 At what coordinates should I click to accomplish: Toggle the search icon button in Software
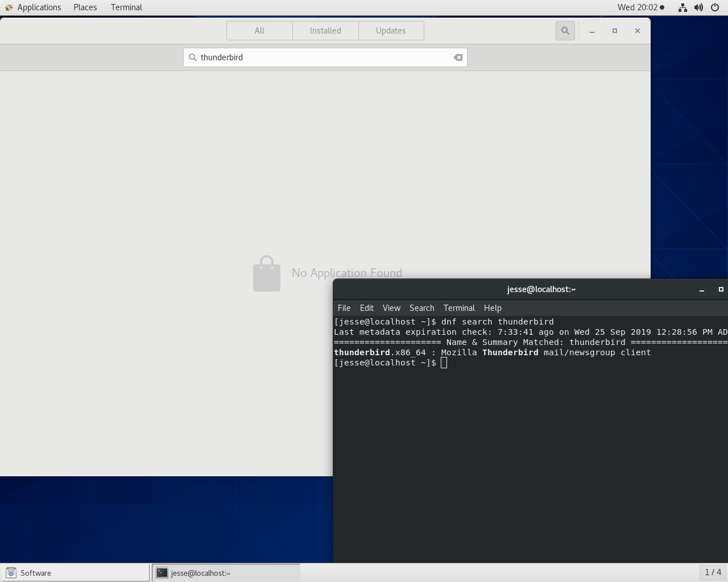(565, 31)
